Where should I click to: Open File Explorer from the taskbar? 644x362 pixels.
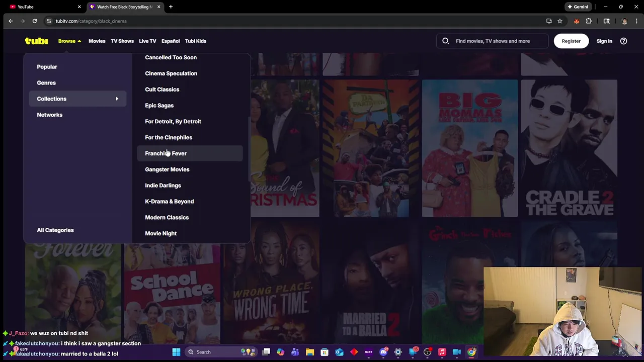tap(310, 352)
